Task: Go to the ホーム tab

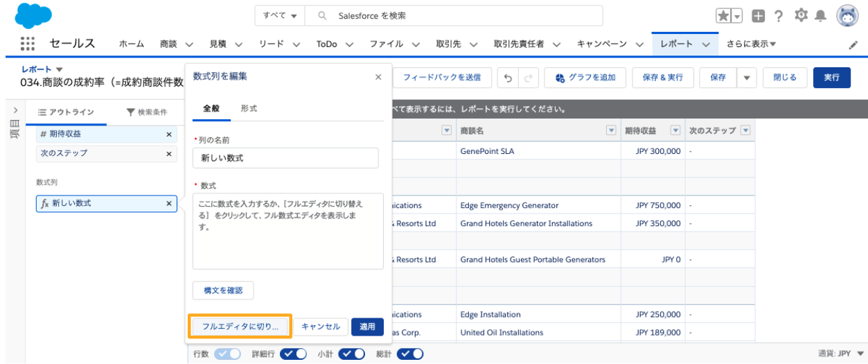Action: (132, 44)
